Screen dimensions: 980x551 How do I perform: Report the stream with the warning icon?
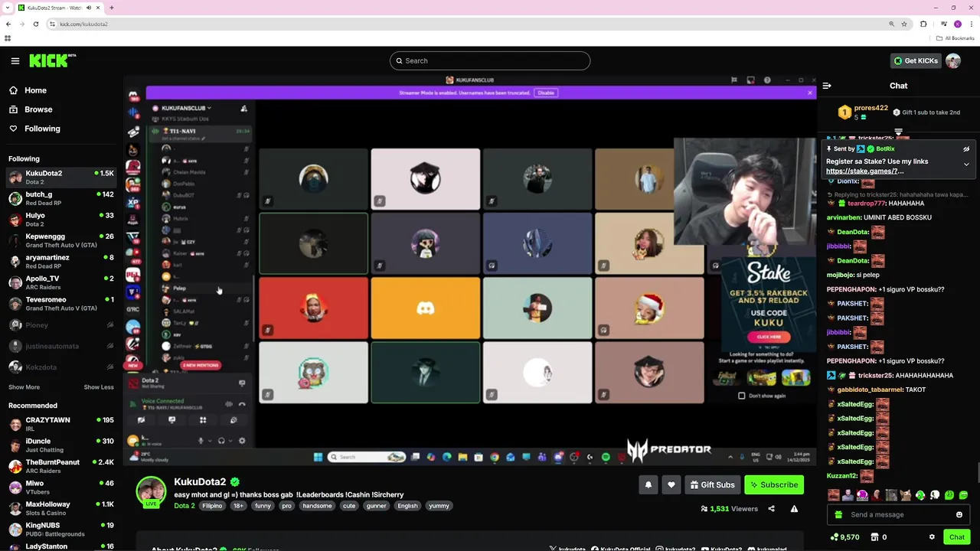pos(794,509)
